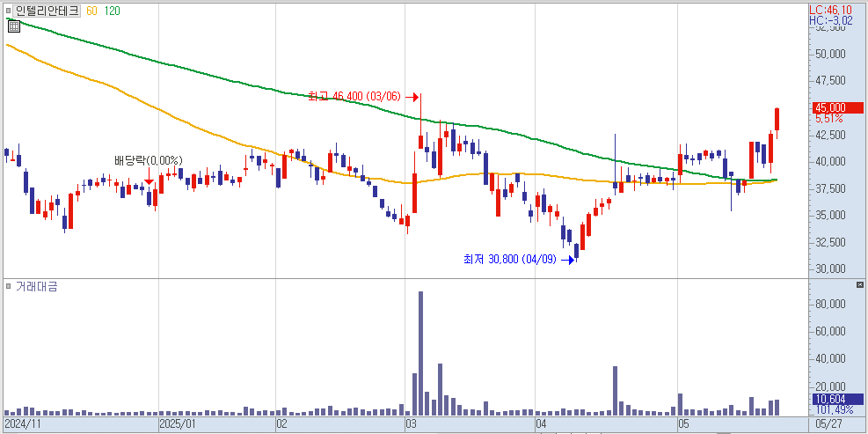Click the 배당락(0,00%) ex-dividend marker
This screenshot has width=868, height=434.
pyautogui.click(x=149, y=161)
